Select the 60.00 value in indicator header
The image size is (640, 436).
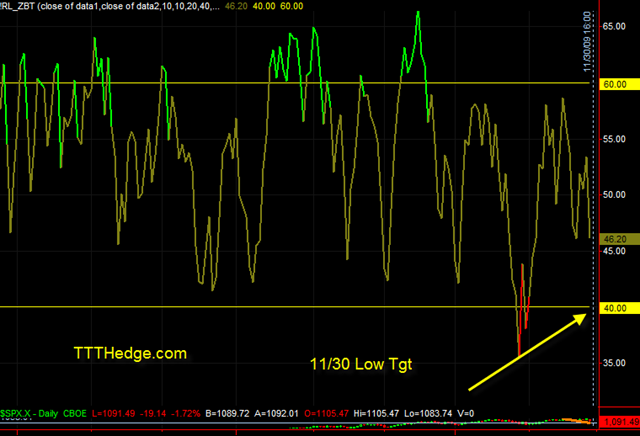point(291,6)
